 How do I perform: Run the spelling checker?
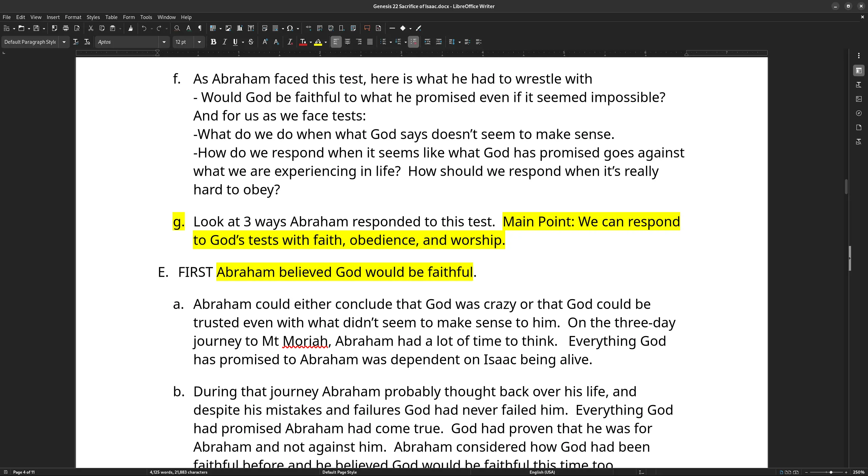189,28
